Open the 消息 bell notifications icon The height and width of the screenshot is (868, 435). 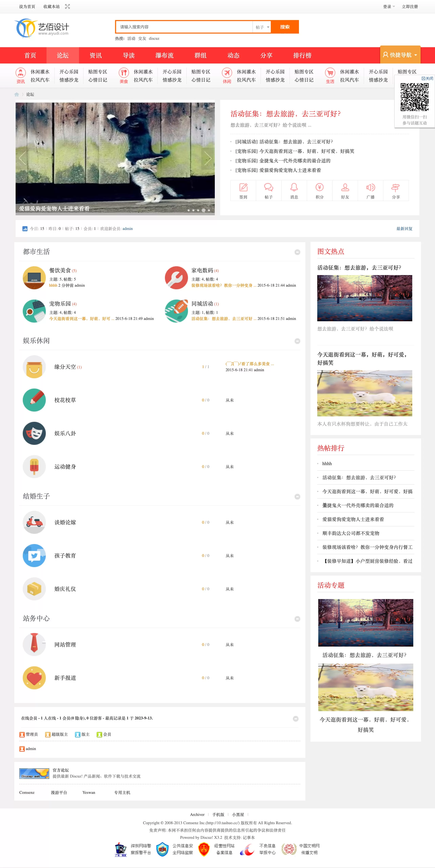tap(294, 187)
